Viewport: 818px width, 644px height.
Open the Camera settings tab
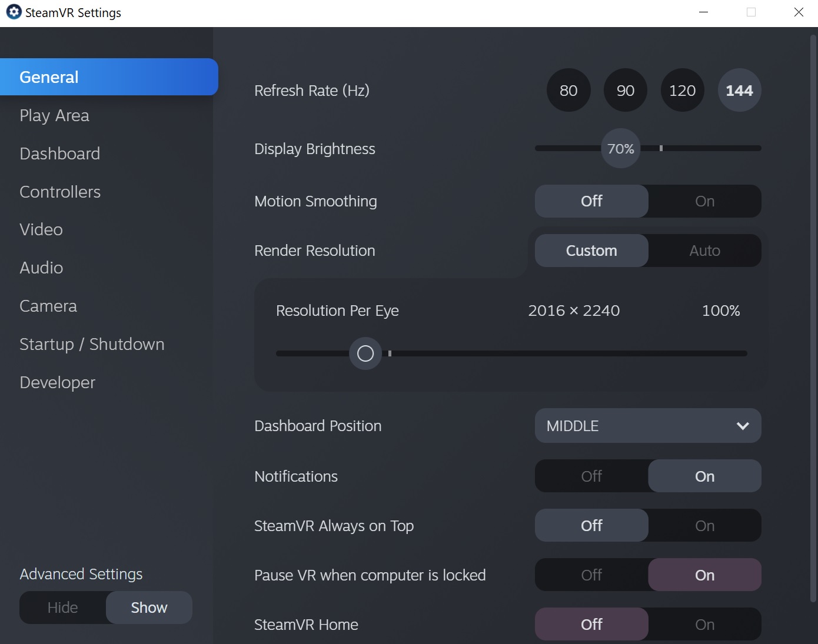coord(48,306)
